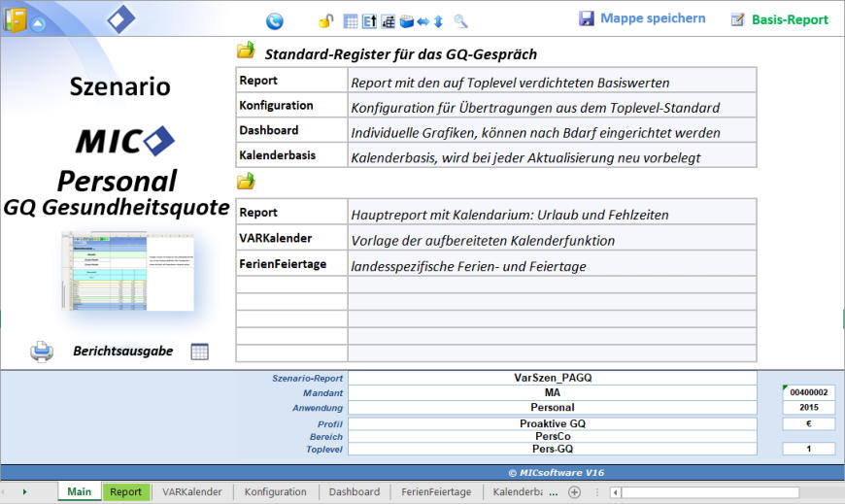Click the folder icon above Standard-Register heading
845x504 pixels.
[x=246, y=51]
